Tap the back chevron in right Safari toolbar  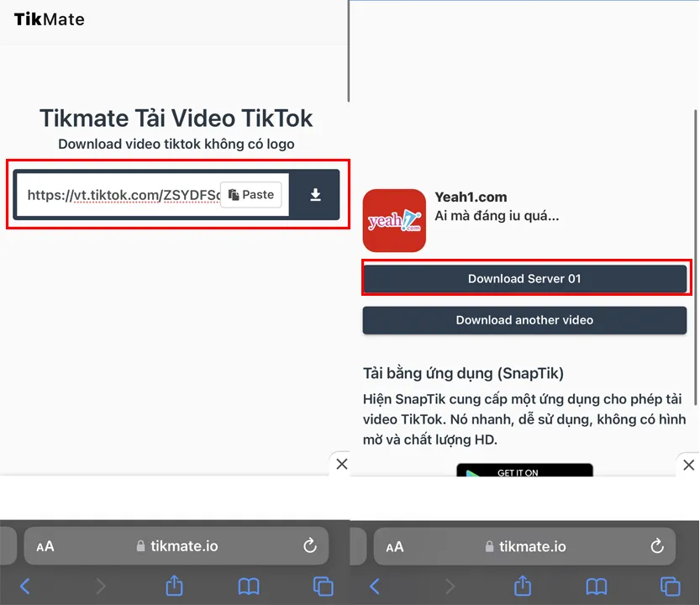coord(374,586)
